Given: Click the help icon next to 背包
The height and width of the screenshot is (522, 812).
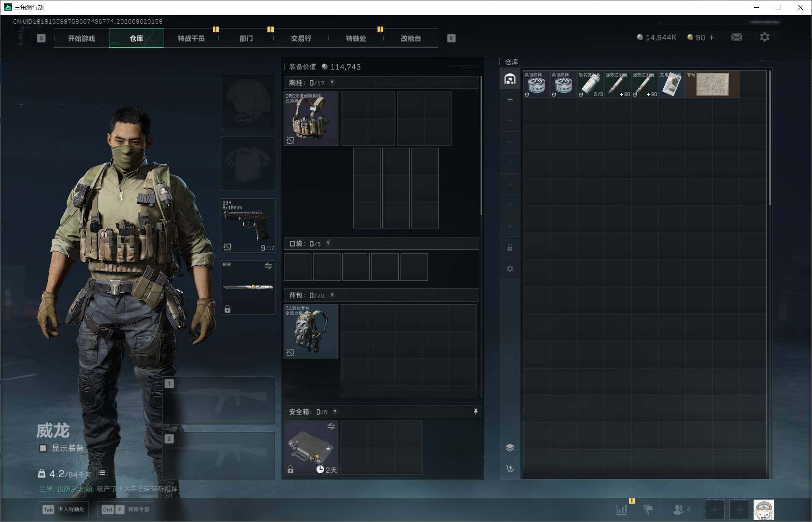Looking at the screenshot, I should [x=332, y=295].
